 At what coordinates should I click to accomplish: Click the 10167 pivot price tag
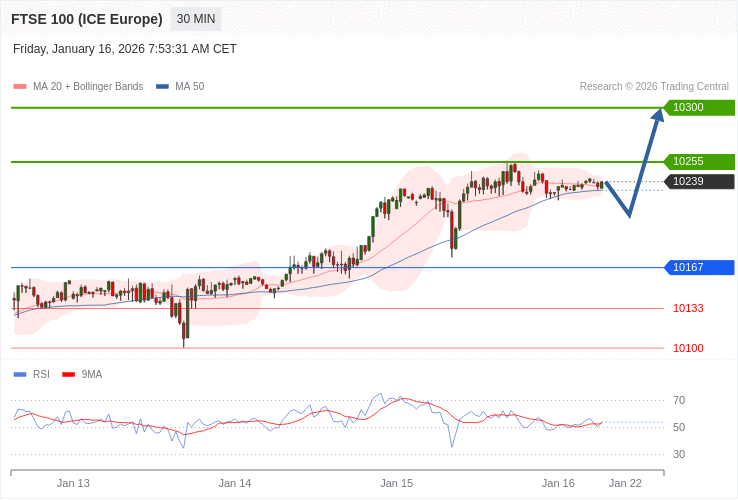[699, 267]
